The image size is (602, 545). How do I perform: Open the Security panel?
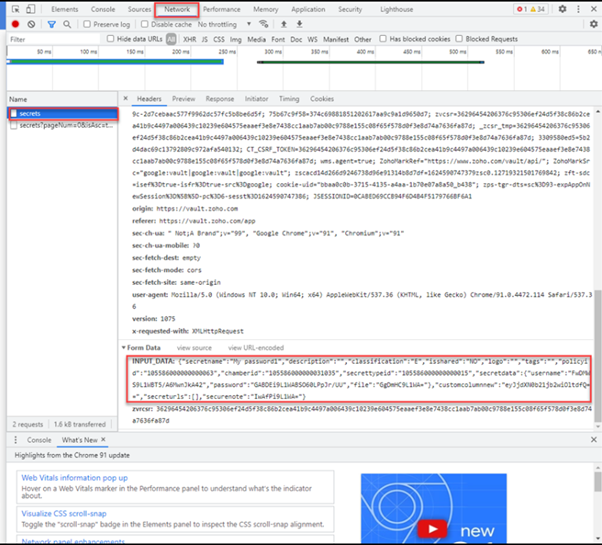[x=350, y=9]
